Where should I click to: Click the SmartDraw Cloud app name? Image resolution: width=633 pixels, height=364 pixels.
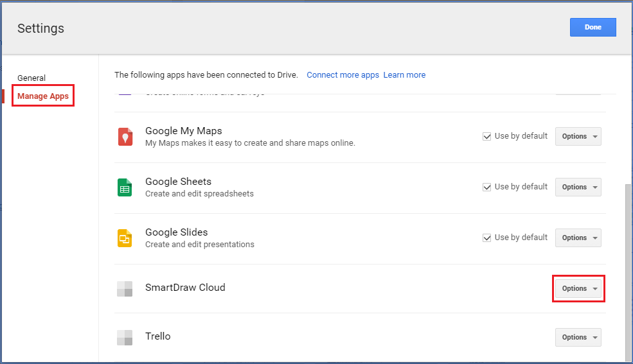185,288
